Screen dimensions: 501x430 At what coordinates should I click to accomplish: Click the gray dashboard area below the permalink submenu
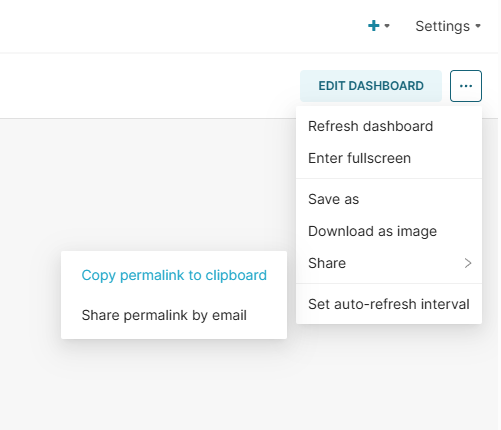(173, 383)
